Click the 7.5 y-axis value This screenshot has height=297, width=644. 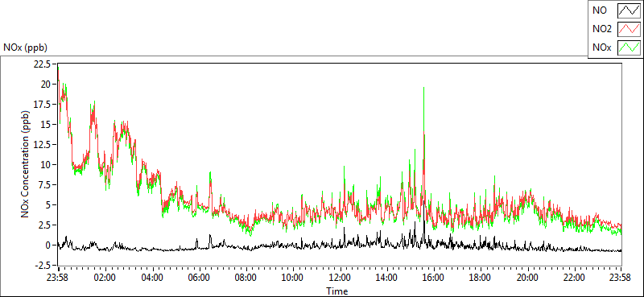pyautogui.click(x=45, y=185)
